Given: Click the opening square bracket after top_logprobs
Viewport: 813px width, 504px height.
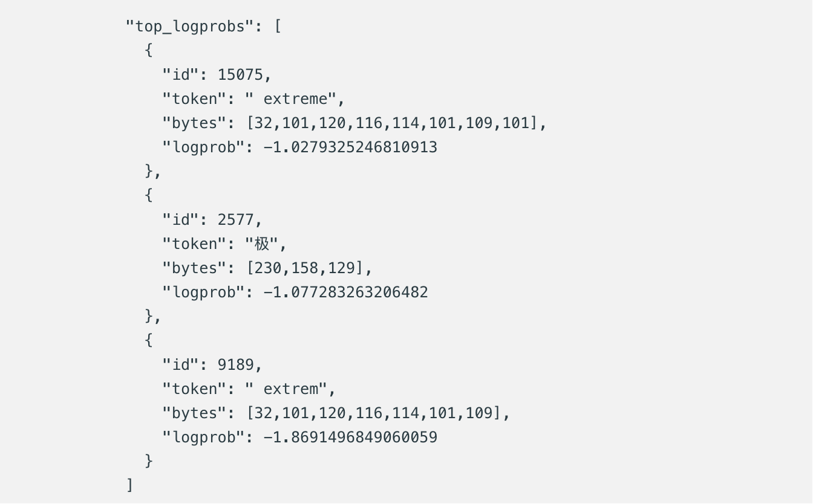Looking at the screenshot, I should click(x=278, y=27).
